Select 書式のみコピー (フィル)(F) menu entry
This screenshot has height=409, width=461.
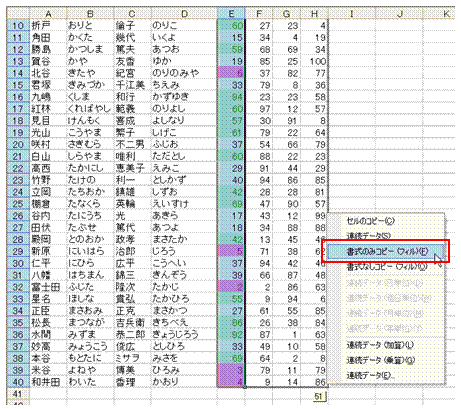[387, 251]
